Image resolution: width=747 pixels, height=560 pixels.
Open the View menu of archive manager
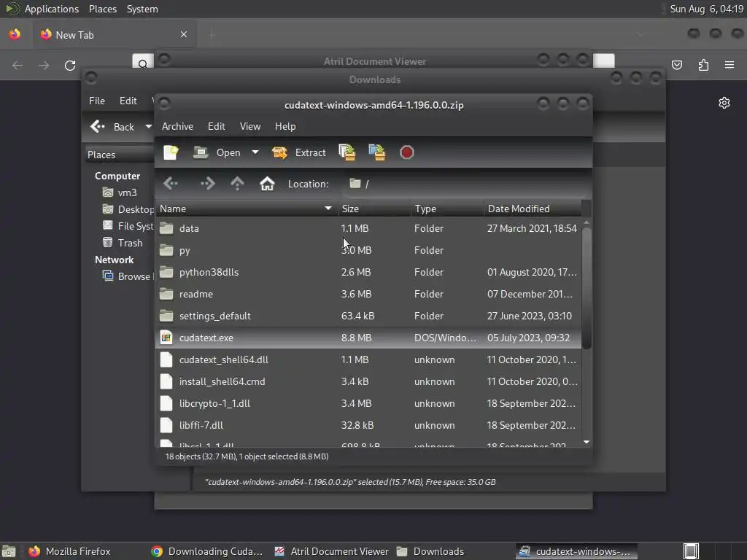tap(250, 126)
